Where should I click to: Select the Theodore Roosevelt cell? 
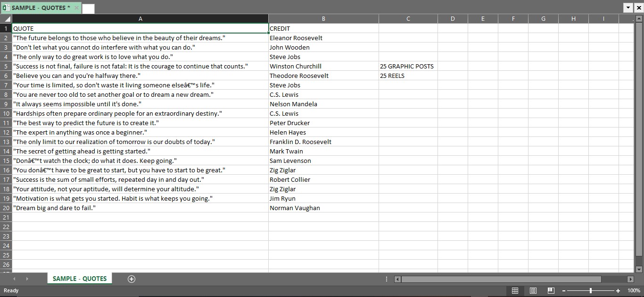click(323, 76)
